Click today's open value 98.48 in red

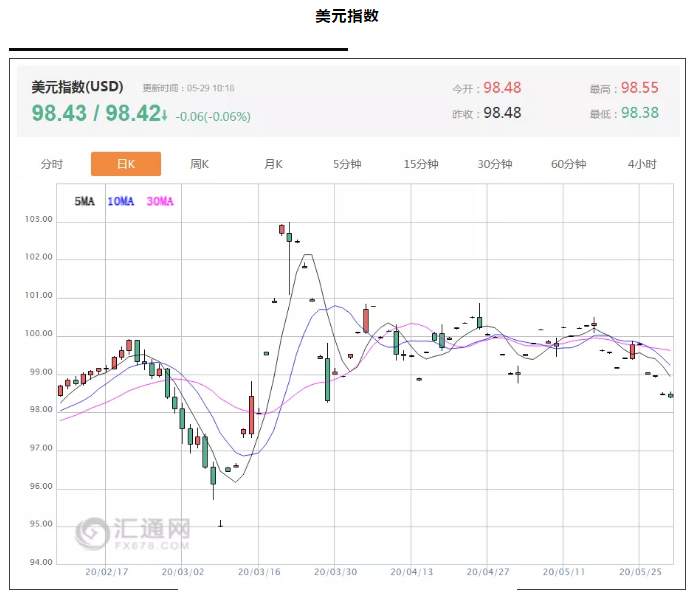(x=502, y=88)
